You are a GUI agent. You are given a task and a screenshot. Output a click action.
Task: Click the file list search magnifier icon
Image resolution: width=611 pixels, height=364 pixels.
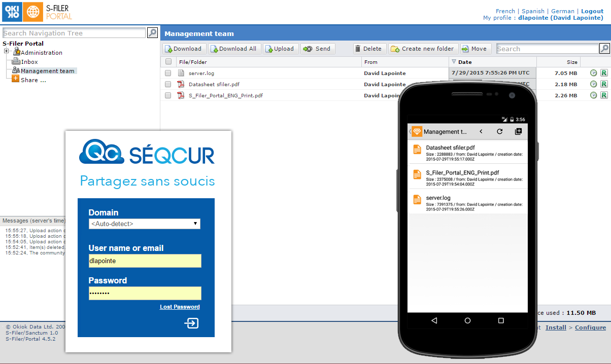tap(604, 49)
